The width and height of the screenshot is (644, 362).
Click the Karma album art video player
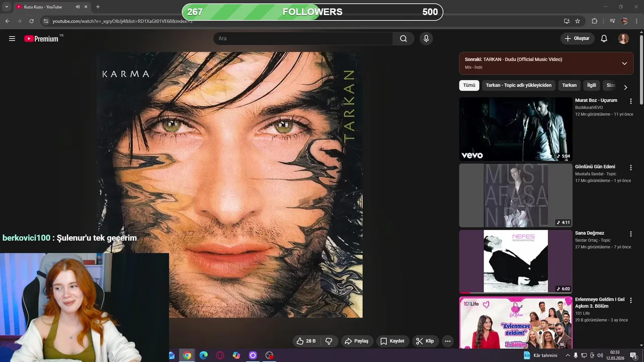point(229,185)
